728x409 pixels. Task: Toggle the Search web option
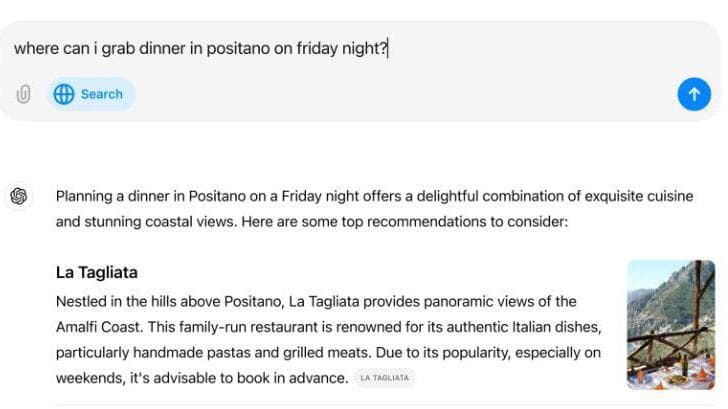[x=90, y=94]
